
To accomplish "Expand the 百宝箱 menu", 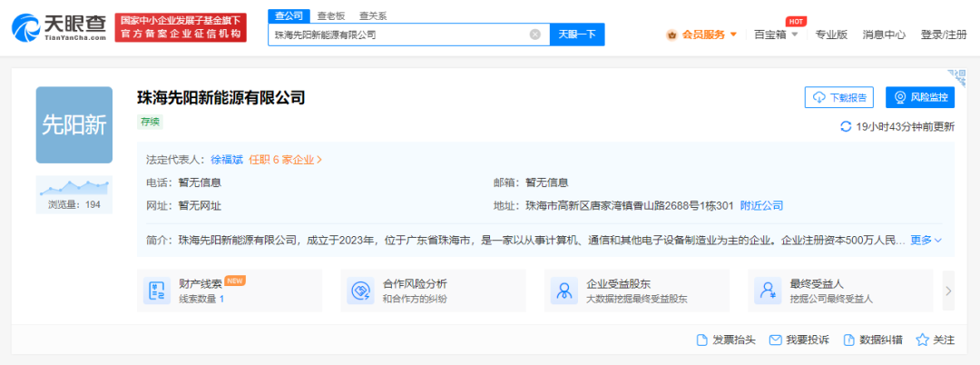I will pos(776,35).
